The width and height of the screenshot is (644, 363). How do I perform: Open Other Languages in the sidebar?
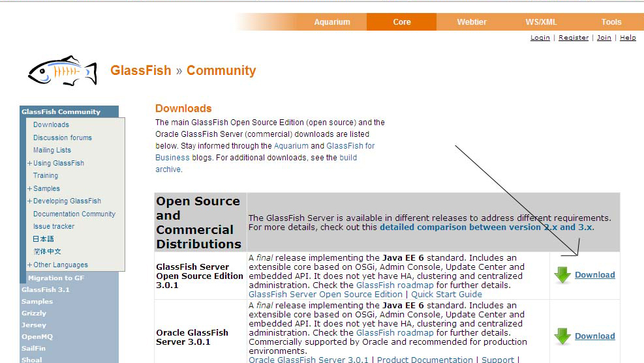[x=61, y=265]
